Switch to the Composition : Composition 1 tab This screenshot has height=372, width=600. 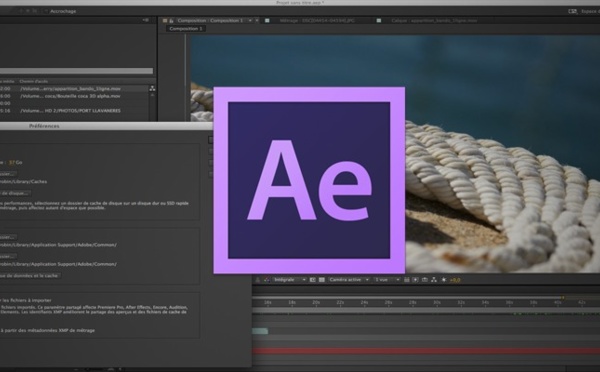click(210, 21)
